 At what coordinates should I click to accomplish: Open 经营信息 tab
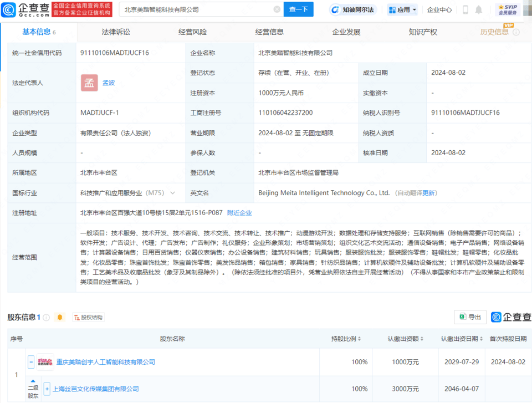click(x=269, y=32)
